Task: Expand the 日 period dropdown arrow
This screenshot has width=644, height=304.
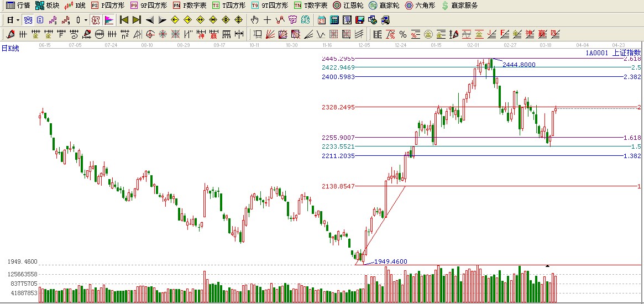Action: tap(18, 20)
